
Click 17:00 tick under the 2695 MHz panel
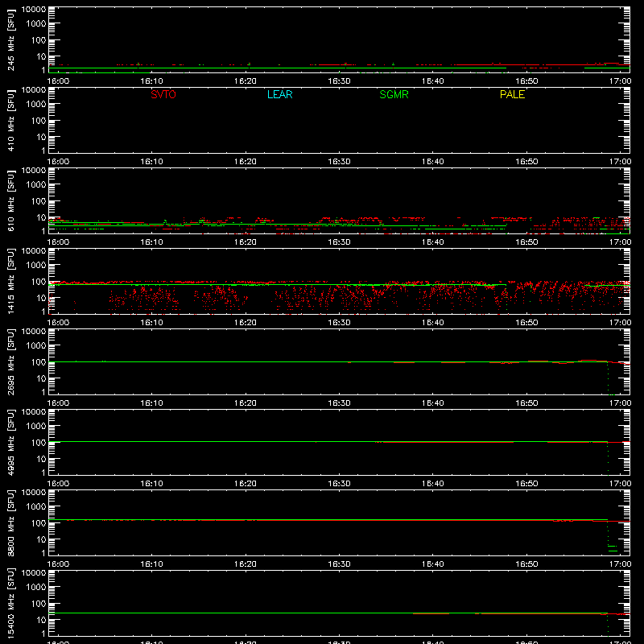click(620, 403)
